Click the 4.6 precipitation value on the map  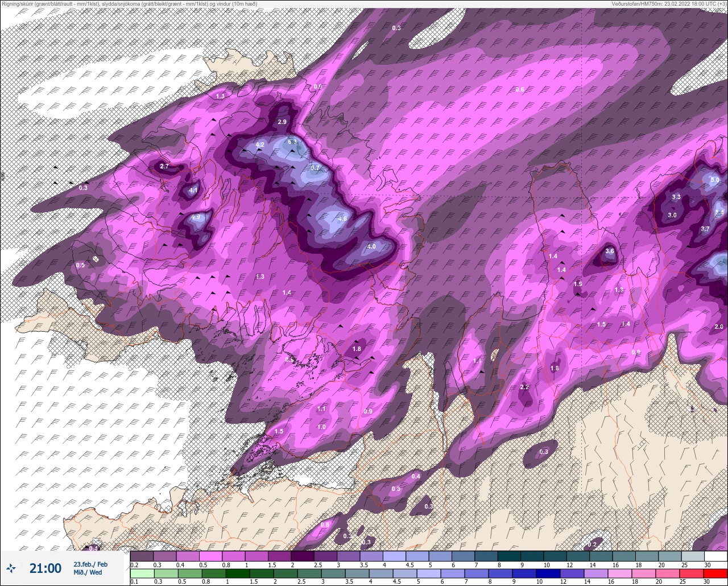342,218
